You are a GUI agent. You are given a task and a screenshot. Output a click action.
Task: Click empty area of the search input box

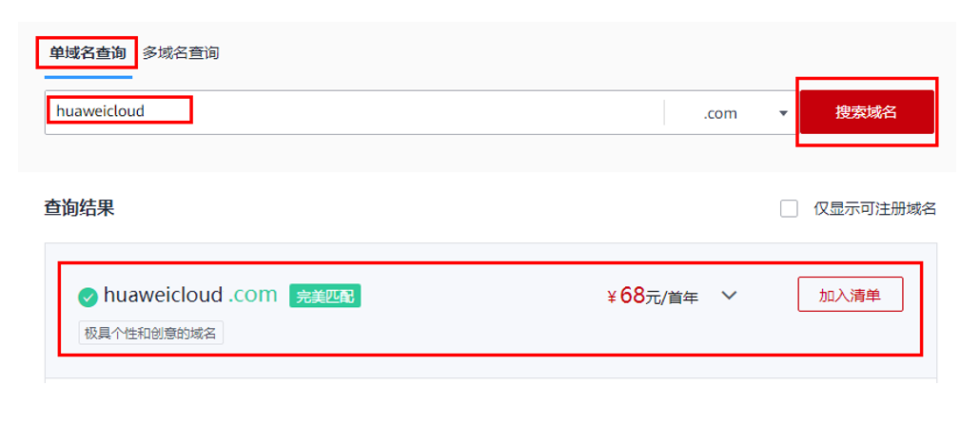click(425, 112)
